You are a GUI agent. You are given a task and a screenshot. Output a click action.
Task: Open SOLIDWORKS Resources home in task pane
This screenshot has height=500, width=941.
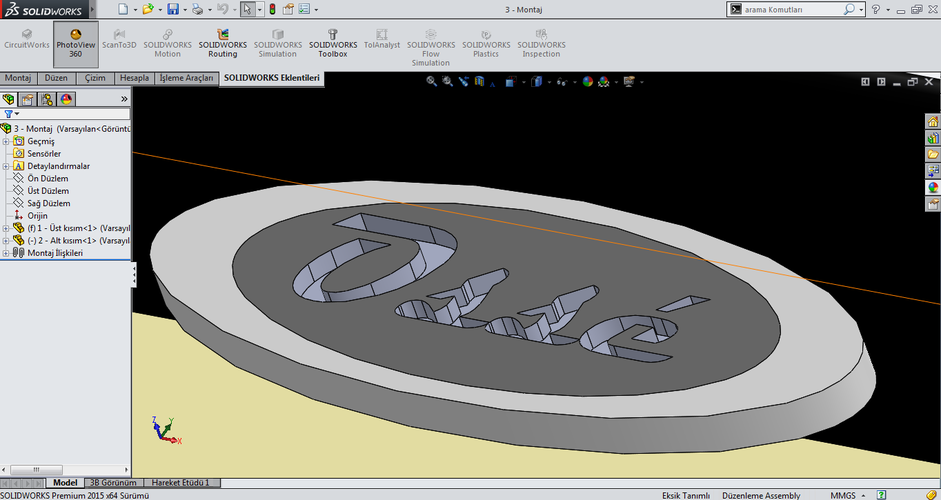(x=933, y=122)
